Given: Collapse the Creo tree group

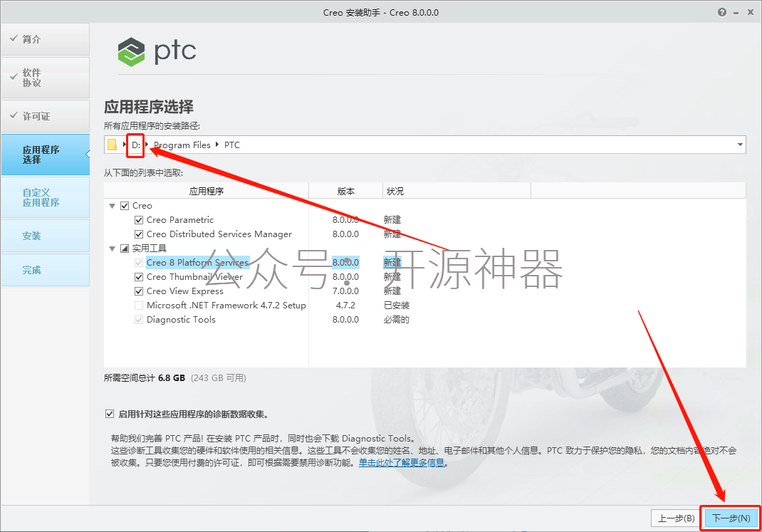Looking at the screenshot, I should click(x=113, y=206).
